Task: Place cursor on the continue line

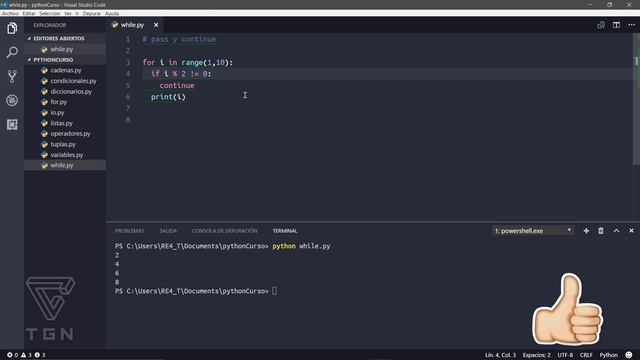Action: pyautogui.click(x=177, y=85)
